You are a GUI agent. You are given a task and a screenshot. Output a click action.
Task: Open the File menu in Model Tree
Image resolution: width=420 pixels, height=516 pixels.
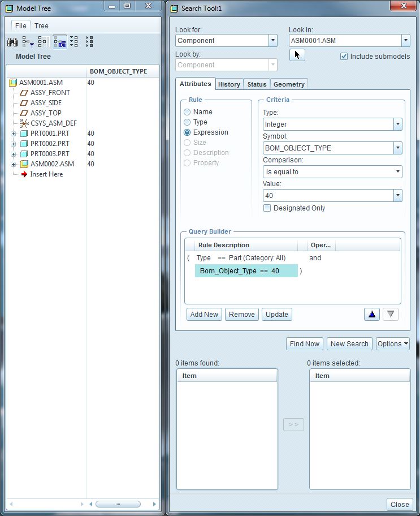pos(21,25)
